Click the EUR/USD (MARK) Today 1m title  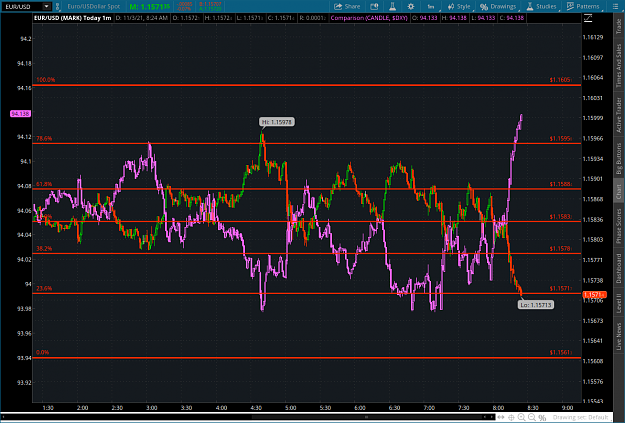tap(73, 18)
